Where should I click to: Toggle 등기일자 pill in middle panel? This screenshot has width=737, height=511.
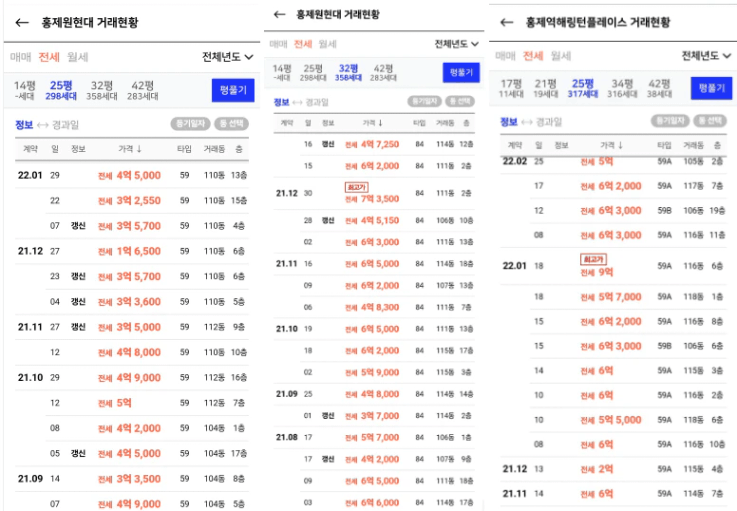(424, 101)
